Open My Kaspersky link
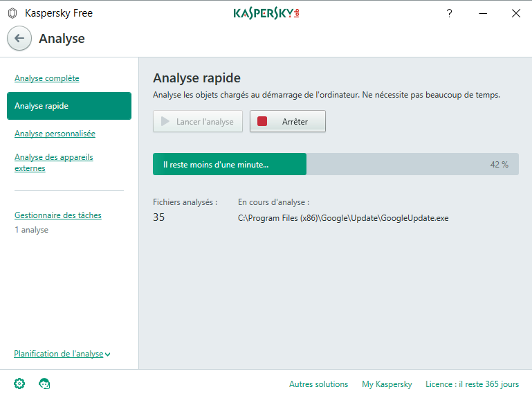Image resolution: width=532 pixels, height=396 pixels. (x=387, y=384)
